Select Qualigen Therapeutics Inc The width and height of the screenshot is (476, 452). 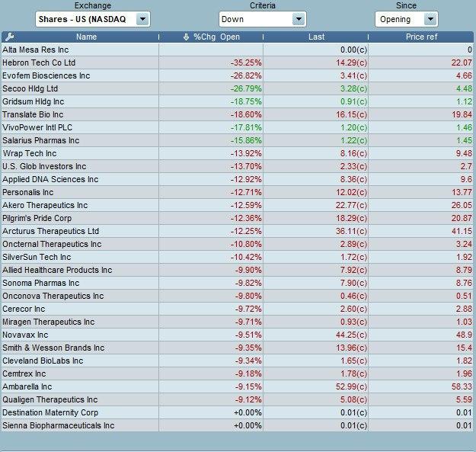[x=50, y=399]
